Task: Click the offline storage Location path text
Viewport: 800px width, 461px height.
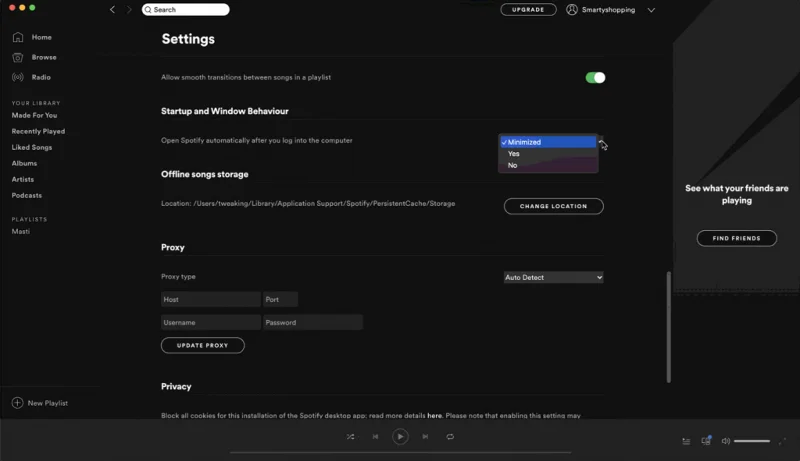Action: click(308, 203)
